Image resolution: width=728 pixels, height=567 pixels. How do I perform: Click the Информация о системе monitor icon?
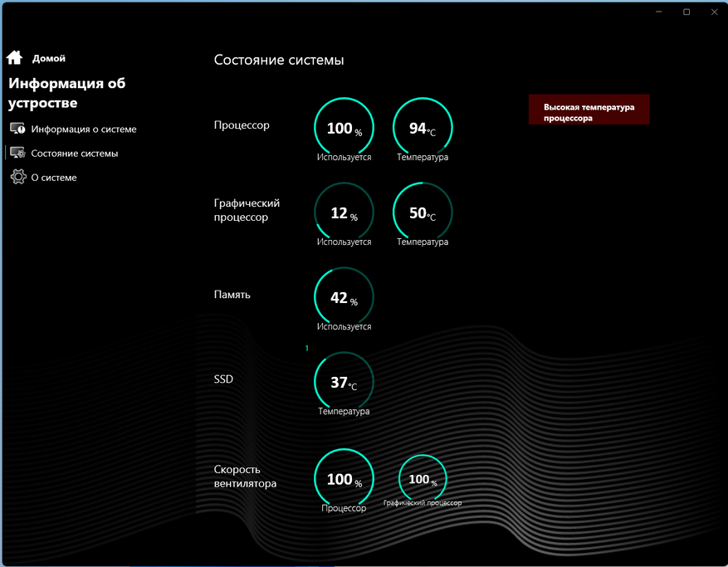click(x=17, y=129)
